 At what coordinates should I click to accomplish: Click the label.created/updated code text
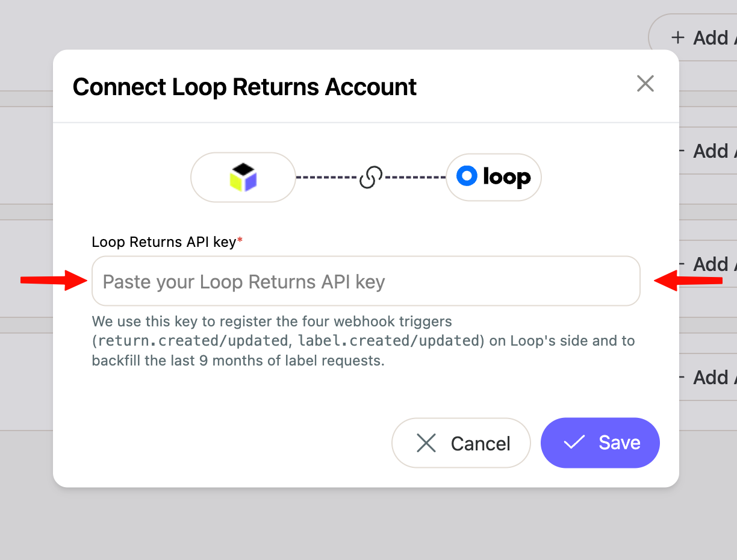(388, 341)
